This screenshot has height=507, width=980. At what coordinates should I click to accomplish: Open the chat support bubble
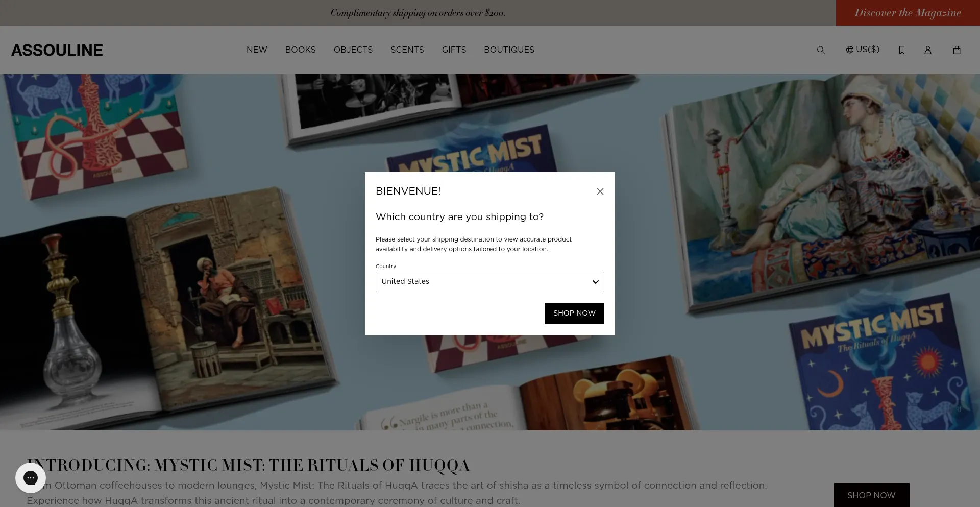(31, 478)
